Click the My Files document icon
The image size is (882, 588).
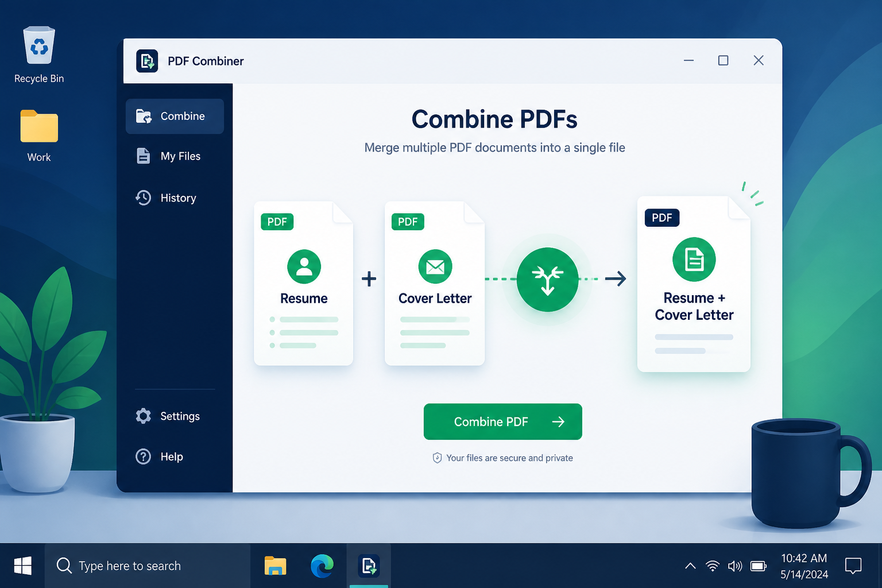[143, 156]
